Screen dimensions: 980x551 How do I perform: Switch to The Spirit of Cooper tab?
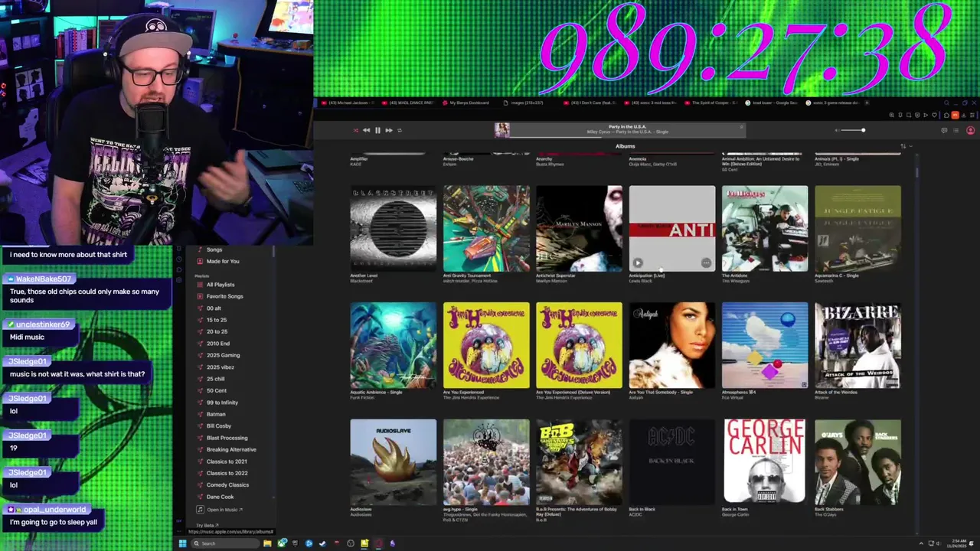(713, 103)
